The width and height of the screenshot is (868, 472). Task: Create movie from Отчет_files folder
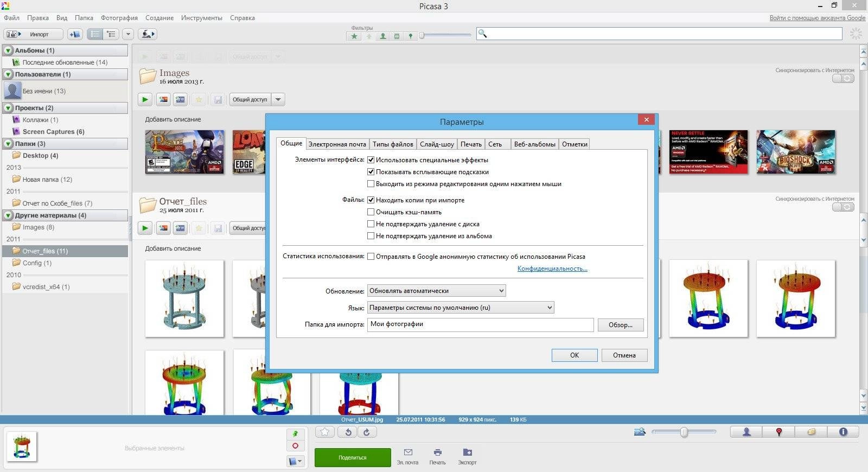(x=180, y=228)
